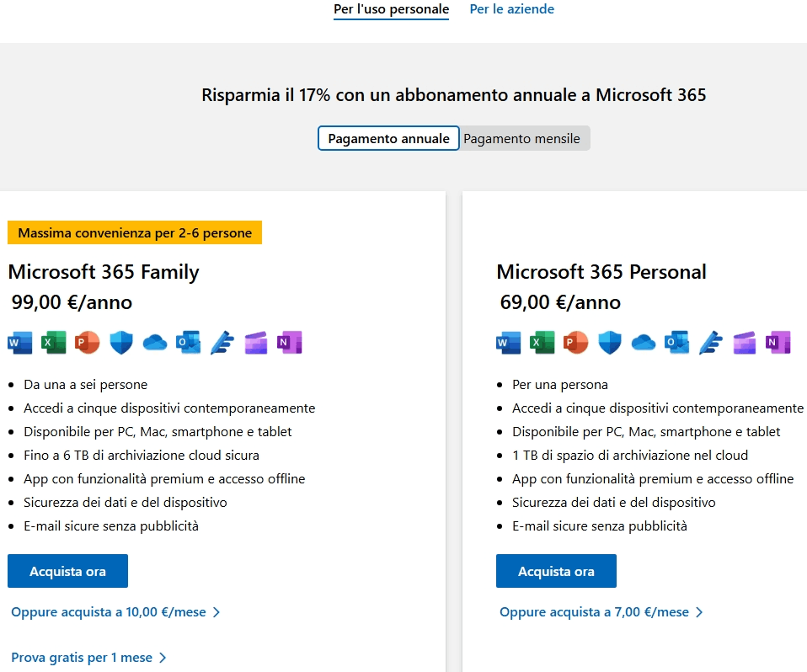Click the PowerPoint icon under Microsoft 365 Family
Viewport: 807px width, 672px height.
87,343
